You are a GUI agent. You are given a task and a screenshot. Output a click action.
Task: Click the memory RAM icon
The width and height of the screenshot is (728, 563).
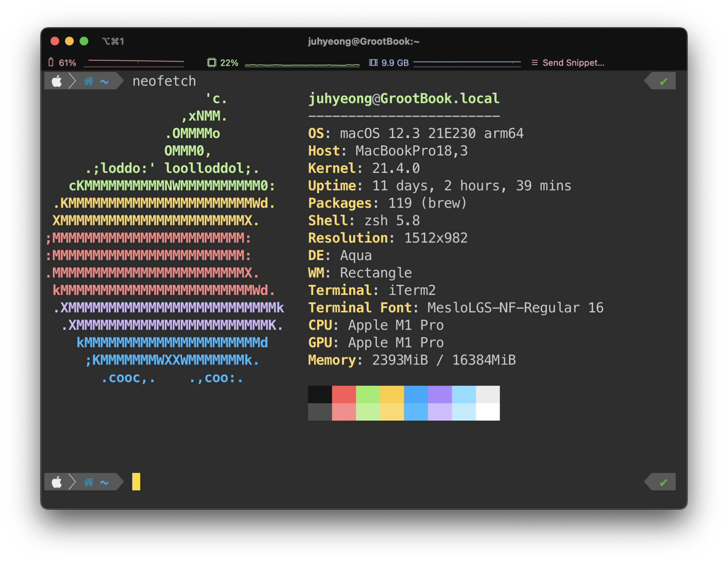(x=373, y=63)
